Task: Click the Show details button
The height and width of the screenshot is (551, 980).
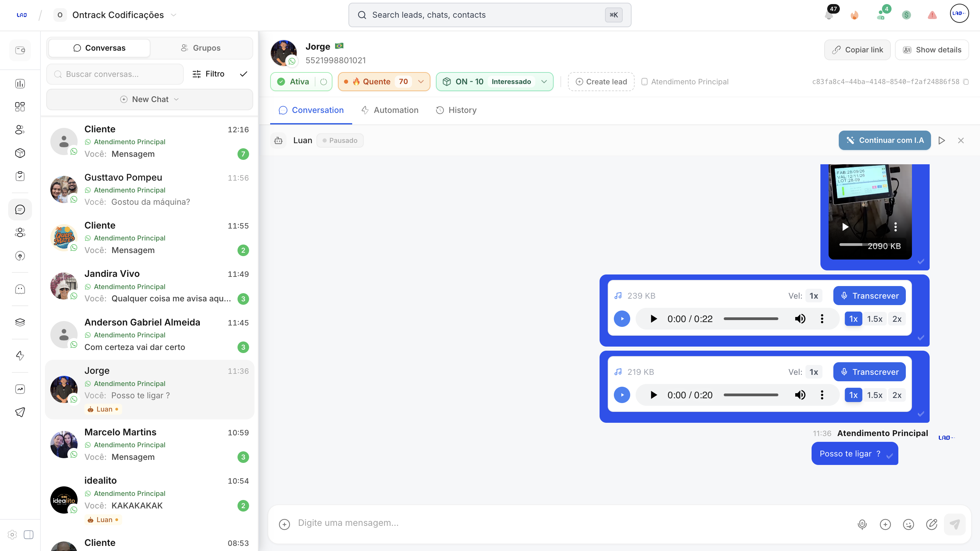Action: 932,50
